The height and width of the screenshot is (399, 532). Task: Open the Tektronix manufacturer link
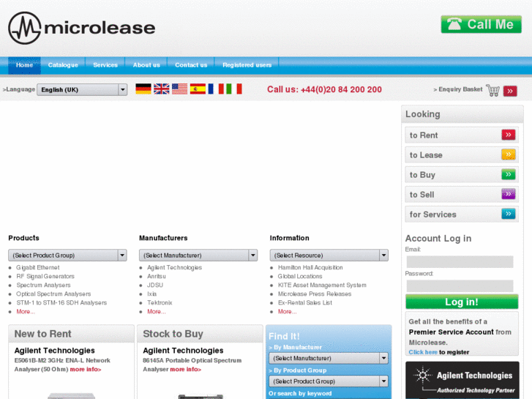[x=160, y=303]
